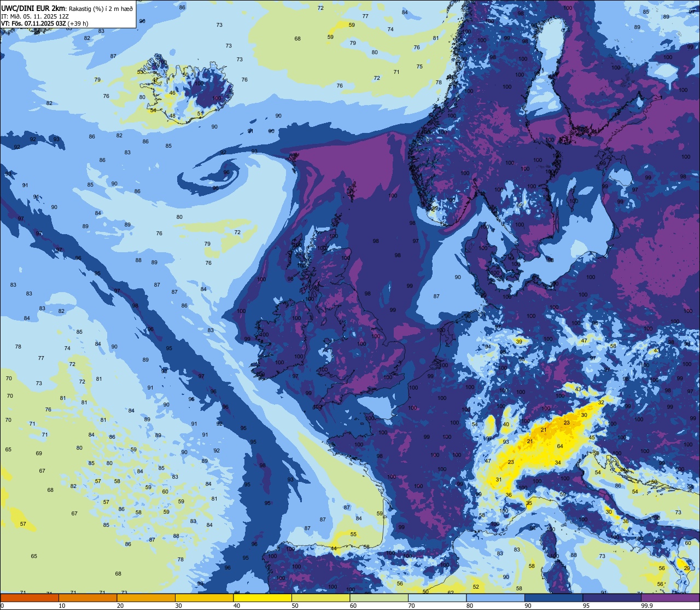The height and width of the screenshot is (610, 700).
Task: Click the 70–80 light blue legend swatch
Action: 437,598
